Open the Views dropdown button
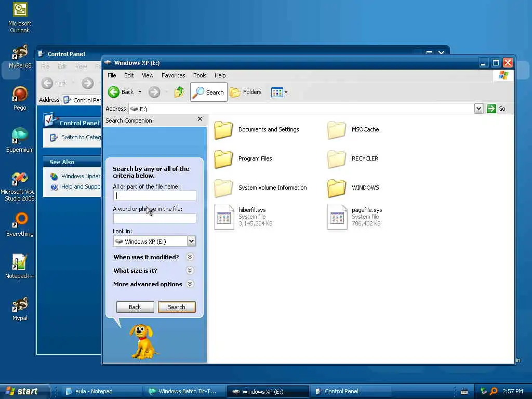 pos(279,92)
